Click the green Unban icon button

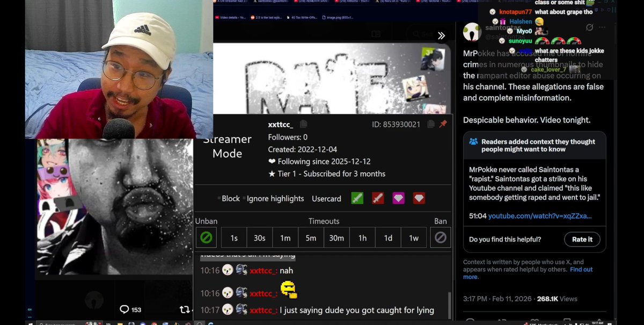[206, 237]
